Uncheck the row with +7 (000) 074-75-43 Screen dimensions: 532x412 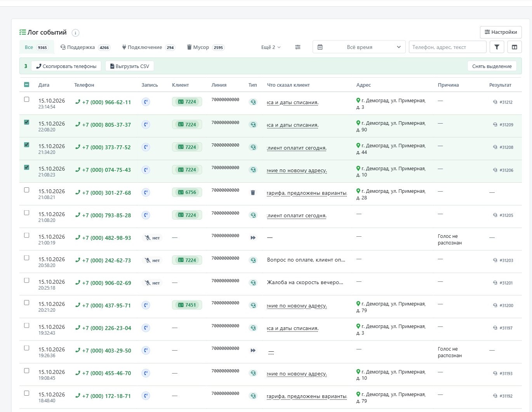tap(26, 167)
